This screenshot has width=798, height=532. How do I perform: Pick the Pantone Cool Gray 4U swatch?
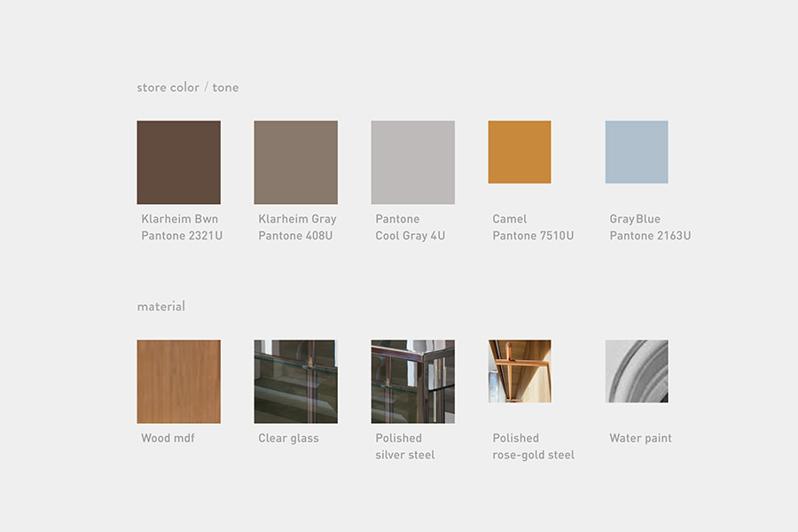(412, 162)
